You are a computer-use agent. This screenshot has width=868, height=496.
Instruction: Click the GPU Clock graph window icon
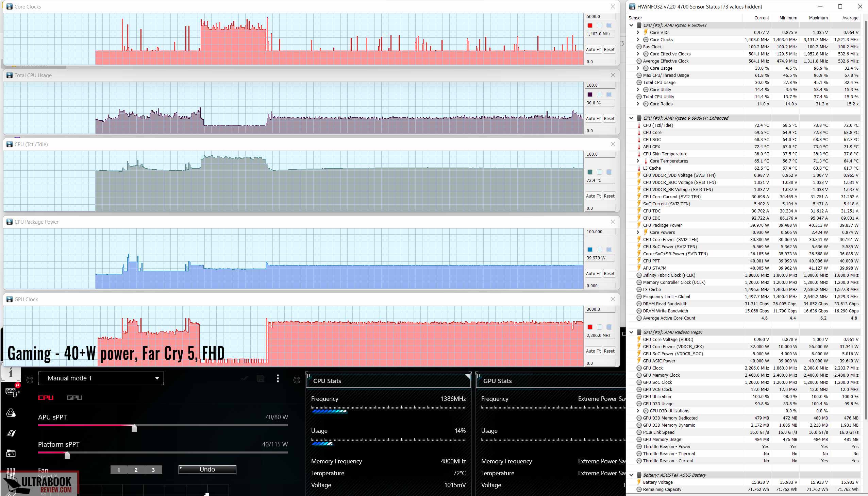pyautogui.click(x=9, y=299)
